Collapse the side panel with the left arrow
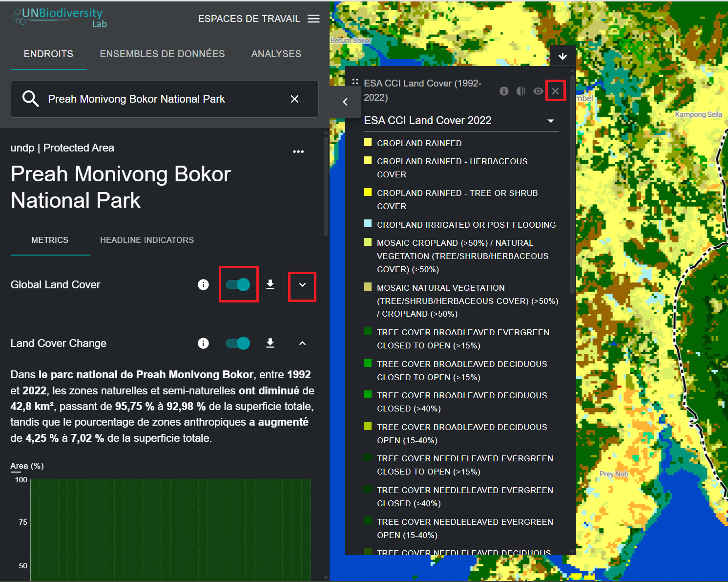This screenshot has height=582, width=728. point(345,102)
